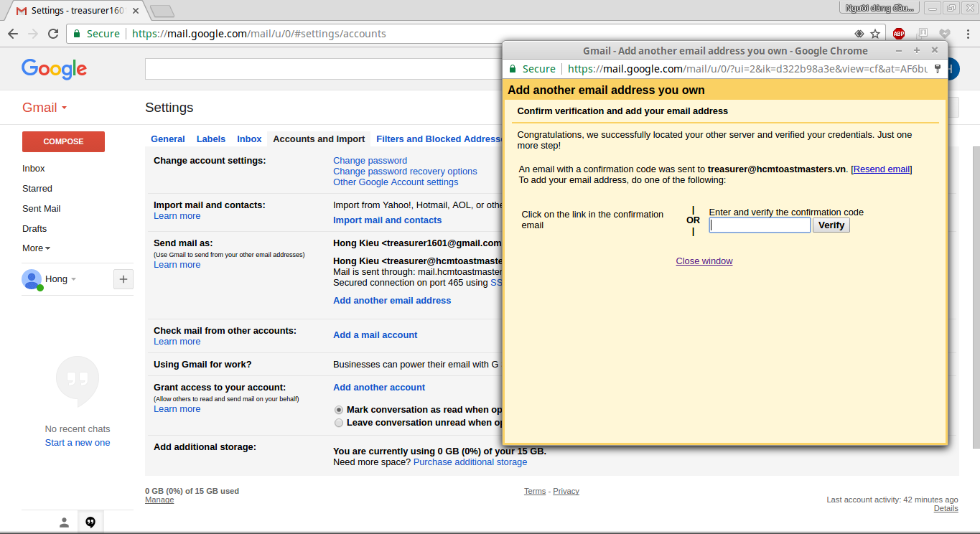Expand the More labels list
This screenshot has height=534, width=980.
(36, 248)
